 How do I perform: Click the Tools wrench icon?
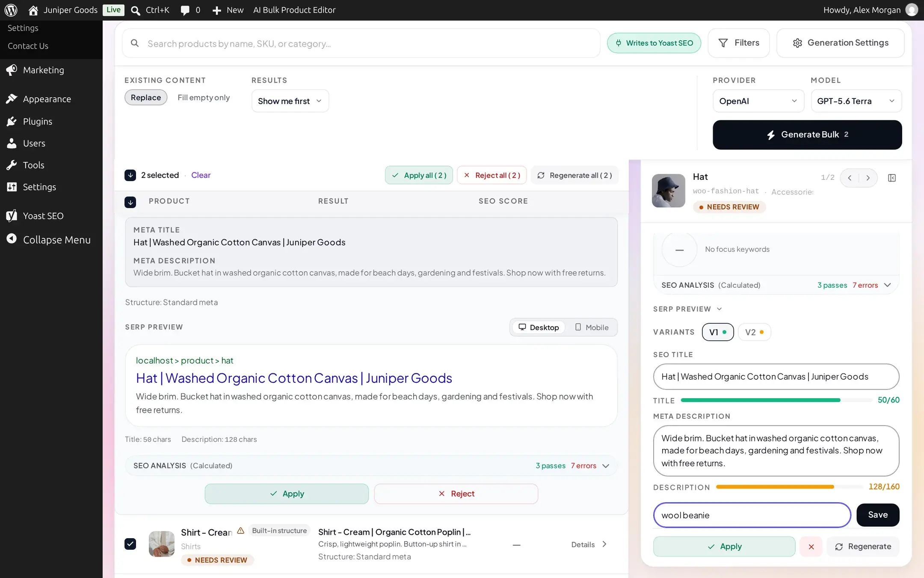click(x=12, y=165)
